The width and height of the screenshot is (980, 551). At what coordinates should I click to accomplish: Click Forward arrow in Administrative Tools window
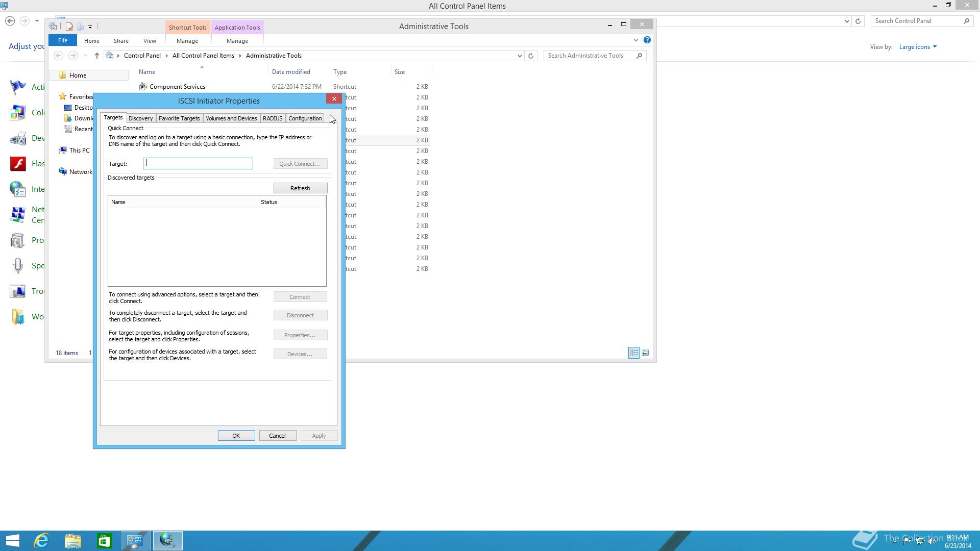click(x=73, y=56)
